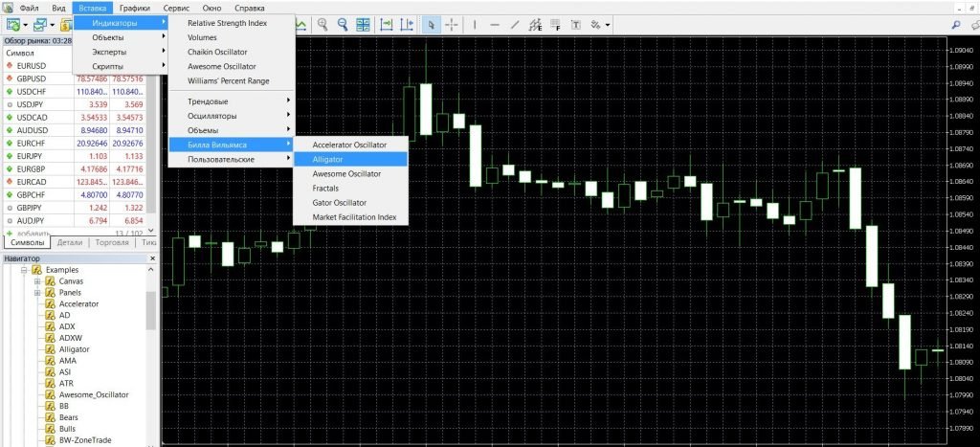Switch to the Детали tab
The width and height of the screenshot is (980, 447).
point(70,243)
